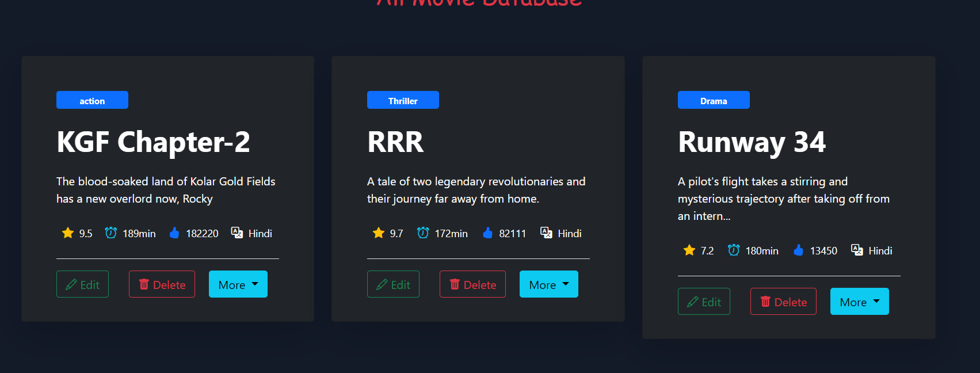The width and height of the screenshot is (980, 373).
Task: Click the clock duration icon on KGF Chapter-2
Action: click(110, 233)
